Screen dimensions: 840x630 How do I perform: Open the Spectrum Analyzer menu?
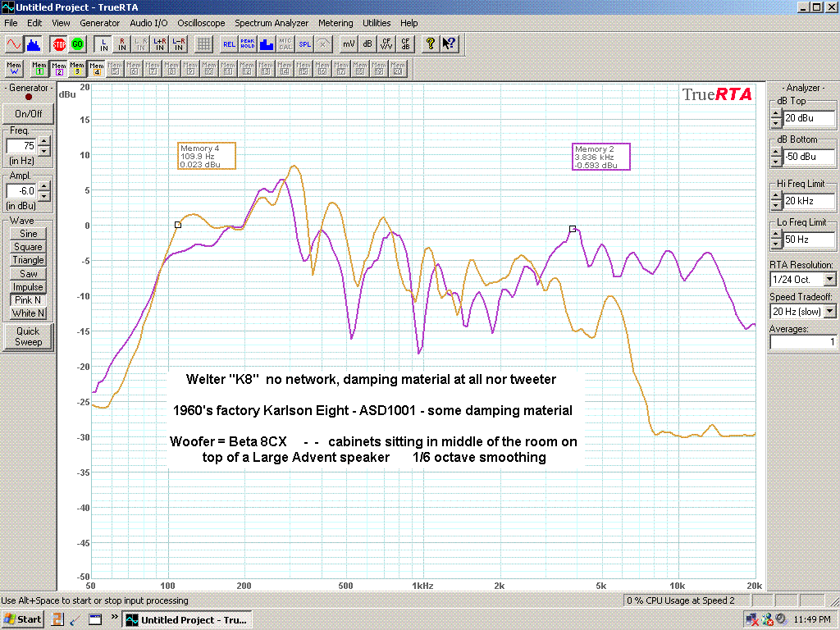tap(271, 23)
